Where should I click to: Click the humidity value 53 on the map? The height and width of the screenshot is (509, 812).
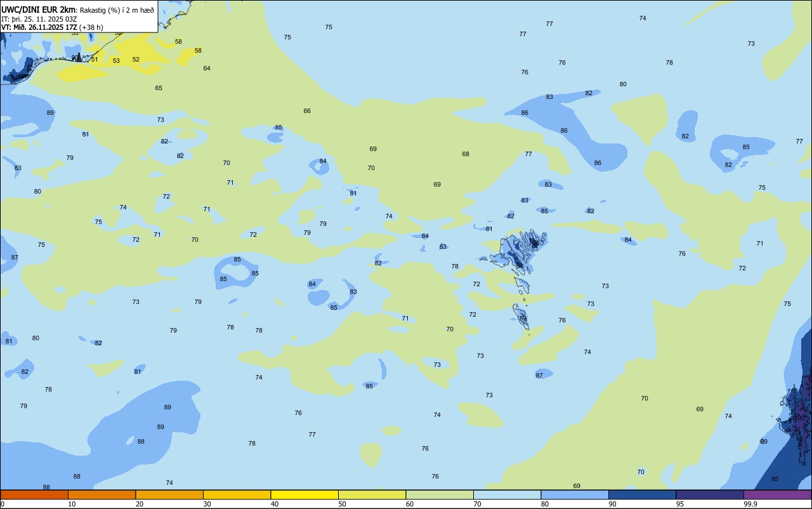coord(116,61)
